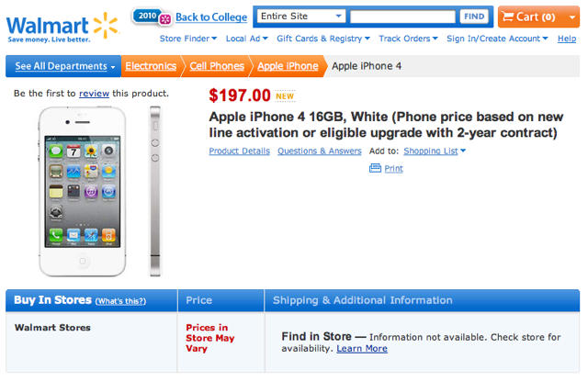Click the Learn More link
Screen dimensions: 588x381
coord(361,349)
